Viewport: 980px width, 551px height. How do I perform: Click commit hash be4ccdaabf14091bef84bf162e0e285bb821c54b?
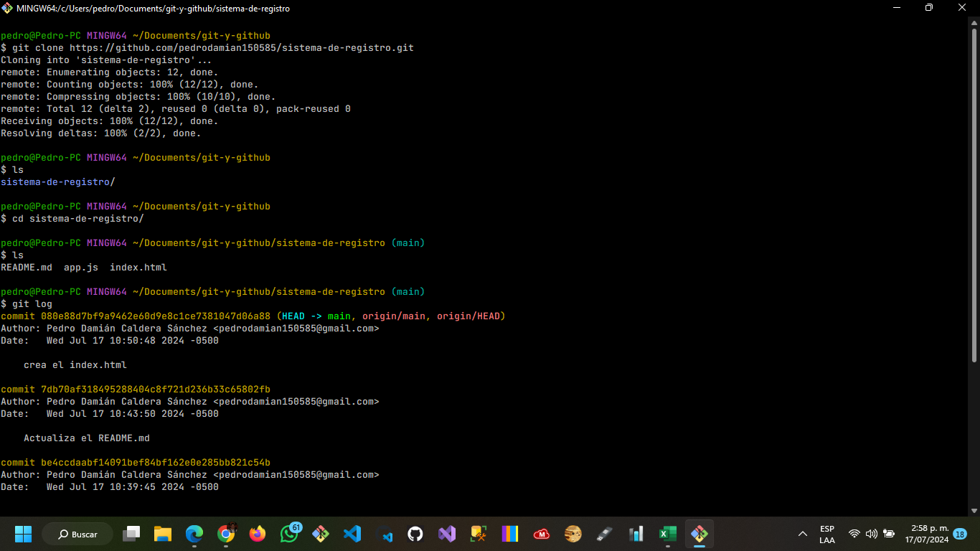(156, 463)
